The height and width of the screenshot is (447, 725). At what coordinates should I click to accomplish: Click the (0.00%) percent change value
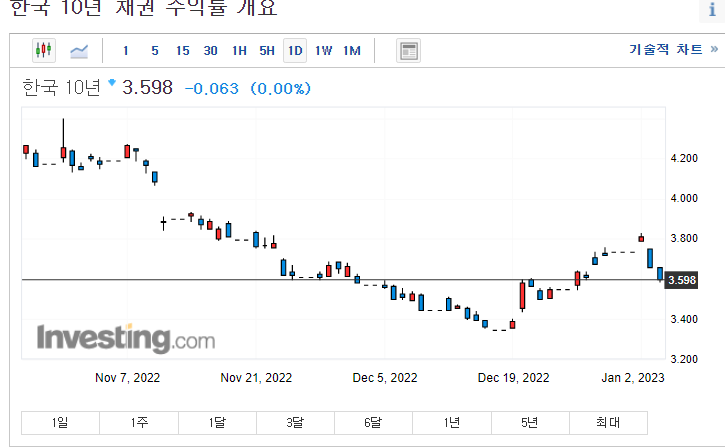coord(281,88)
